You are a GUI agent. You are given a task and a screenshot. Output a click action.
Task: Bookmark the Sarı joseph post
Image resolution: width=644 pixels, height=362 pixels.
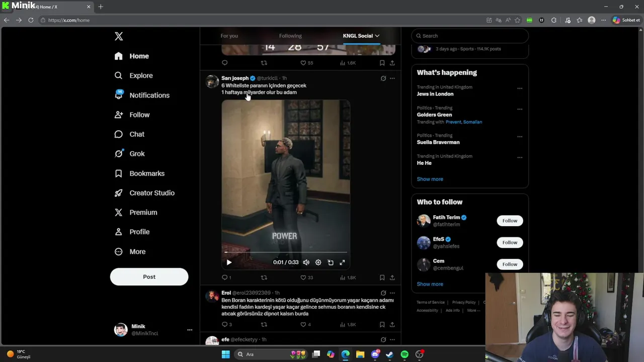(382, 278)
